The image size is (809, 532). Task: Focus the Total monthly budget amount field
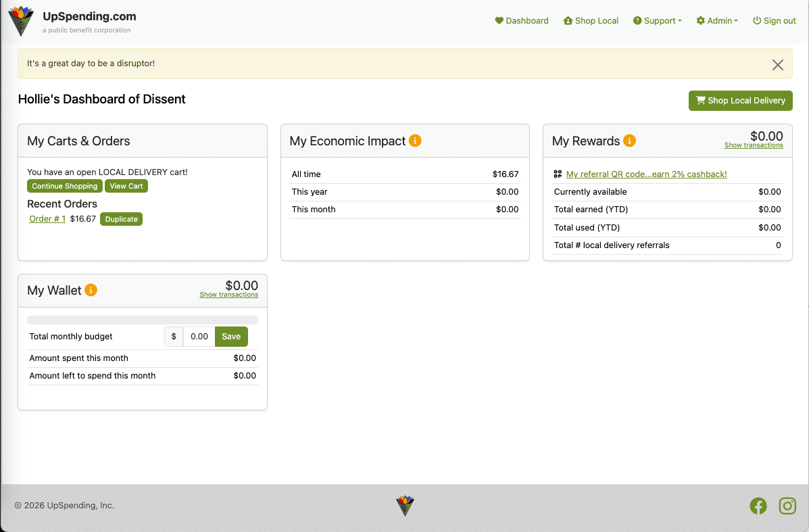(x=199, y=337)
